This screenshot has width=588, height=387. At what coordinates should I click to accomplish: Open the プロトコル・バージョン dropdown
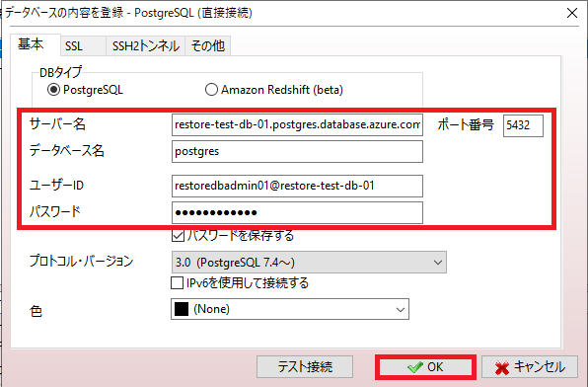tap(309, 262)
